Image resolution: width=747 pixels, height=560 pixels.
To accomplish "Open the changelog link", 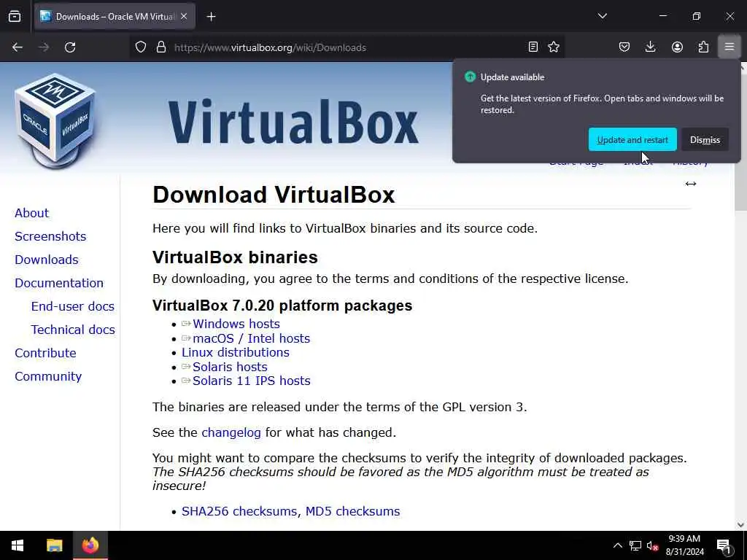I will click(x=231, y=432).
